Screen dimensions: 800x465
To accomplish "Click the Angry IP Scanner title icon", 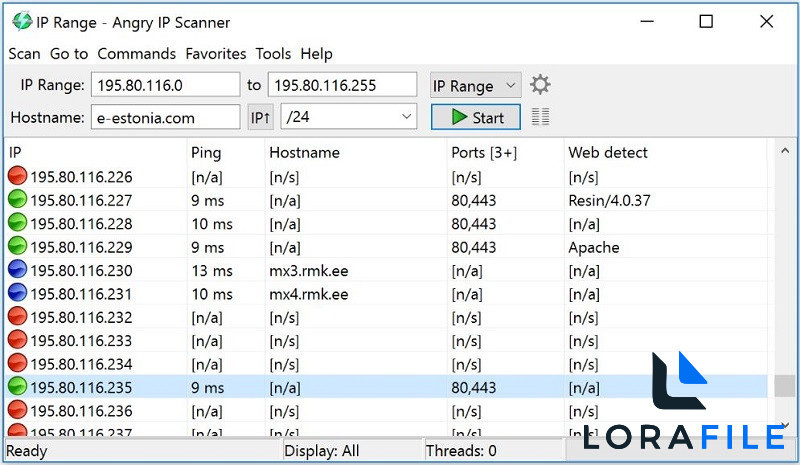I will click(22, 21).
